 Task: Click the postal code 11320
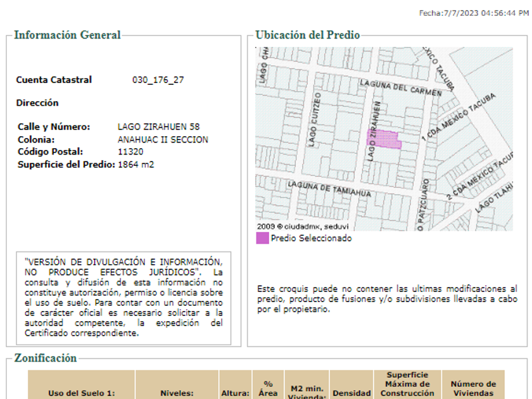tap(130, 151)
